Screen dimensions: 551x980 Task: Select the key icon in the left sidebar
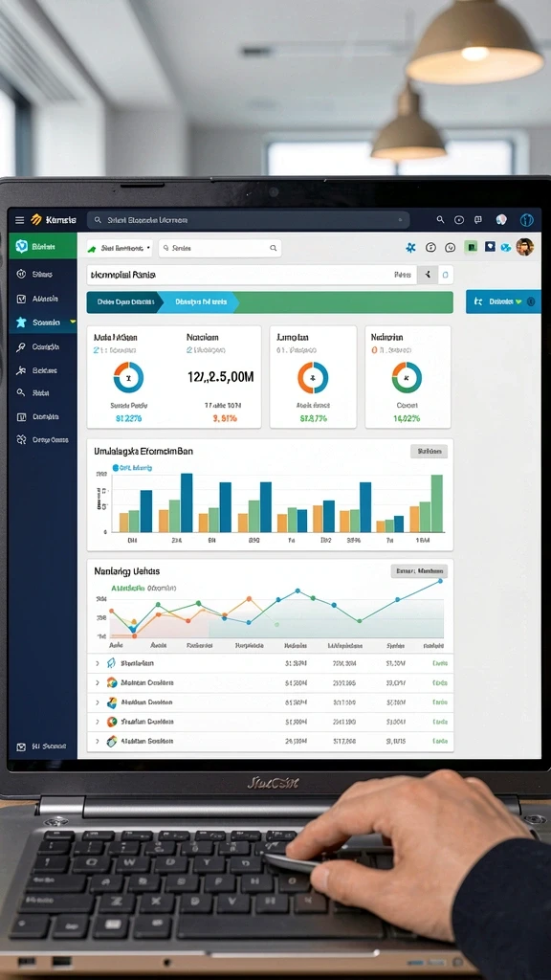pos(21,346)
